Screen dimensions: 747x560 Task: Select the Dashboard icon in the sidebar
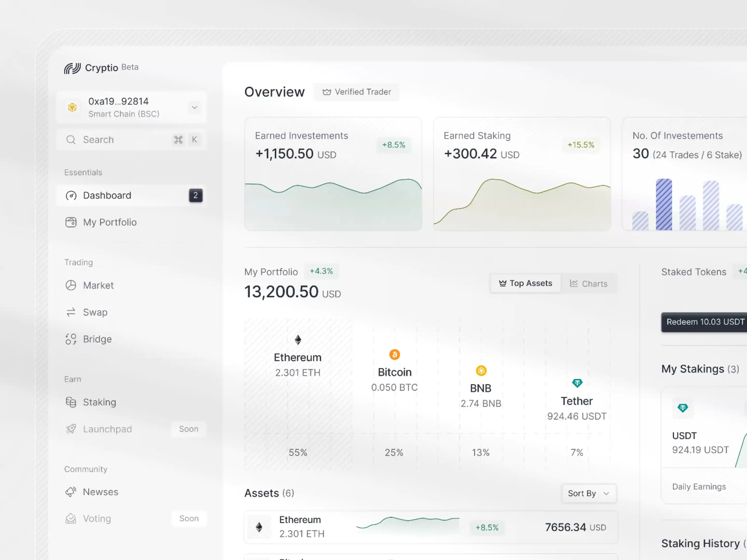(x=71, y=195)
